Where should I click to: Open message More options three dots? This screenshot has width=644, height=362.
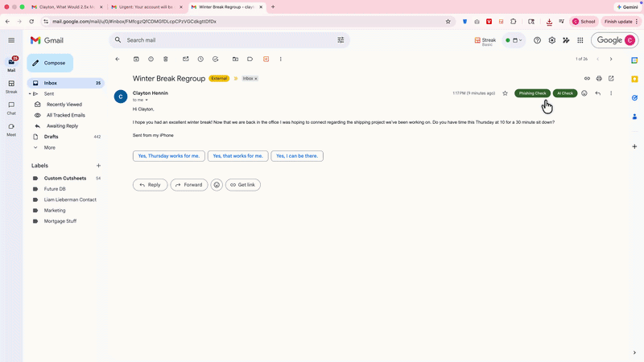611,93
